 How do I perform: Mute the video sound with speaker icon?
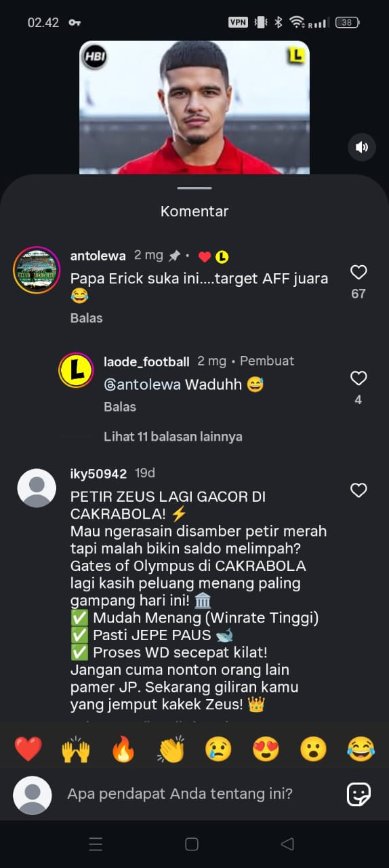point(362,147)
